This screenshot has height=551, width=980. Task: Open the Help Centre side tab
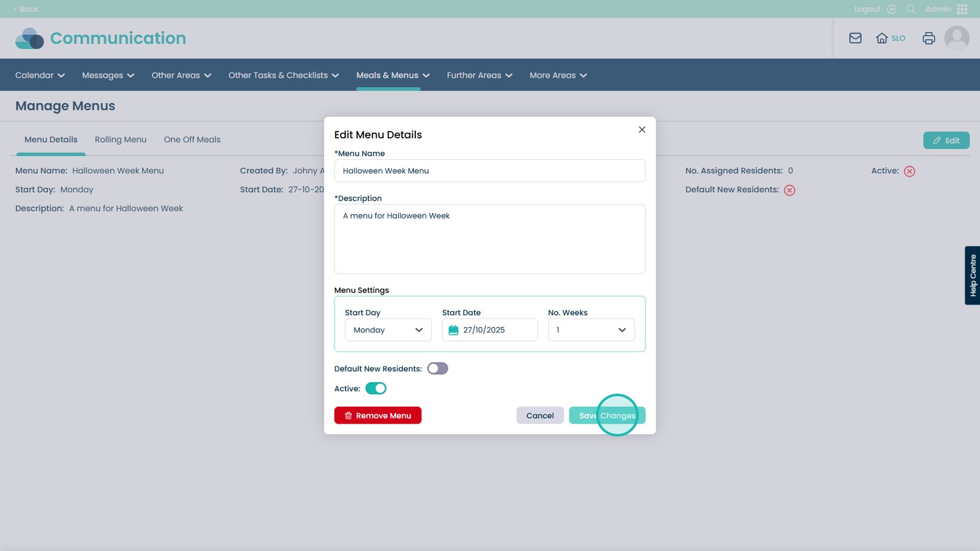coord(972,275)
